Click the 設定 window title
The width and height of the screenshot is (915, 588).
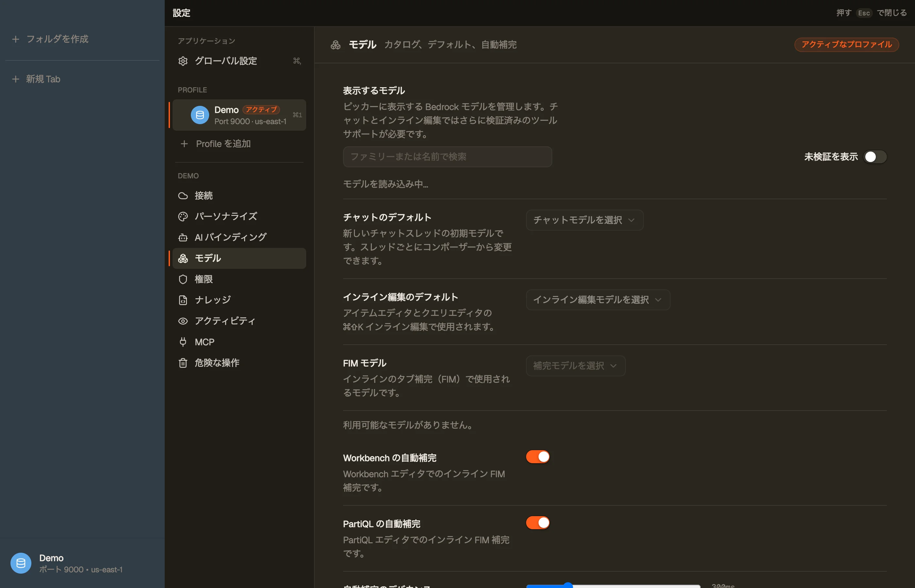coord(181,13)
